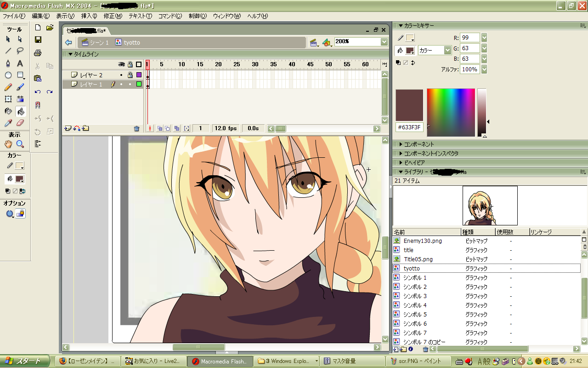This screenshot has height=368, width=588.
Task: Expand the コンポーネント panel
Action: click(x=401, y=144)
